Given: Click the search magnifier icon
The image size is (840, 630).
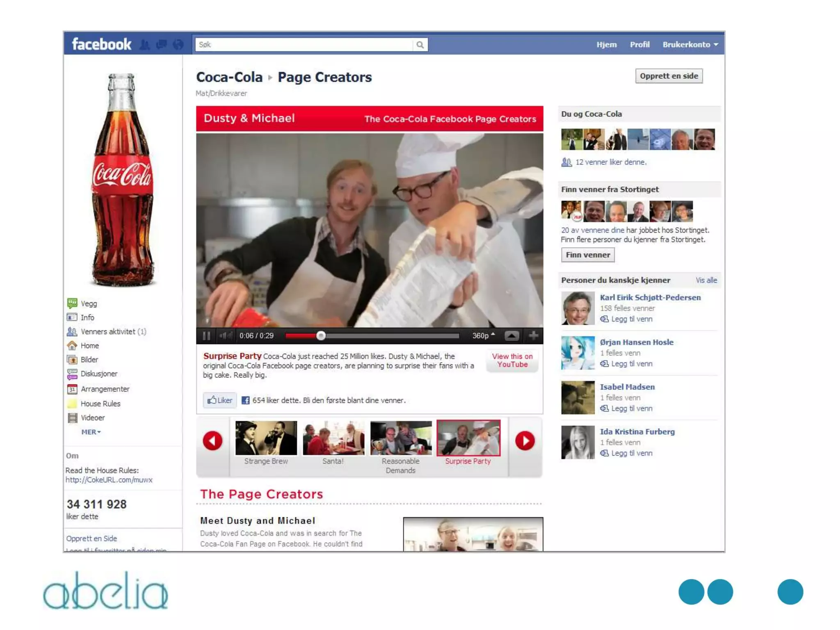Looking at the screenshot, I should tap(420, 45).
